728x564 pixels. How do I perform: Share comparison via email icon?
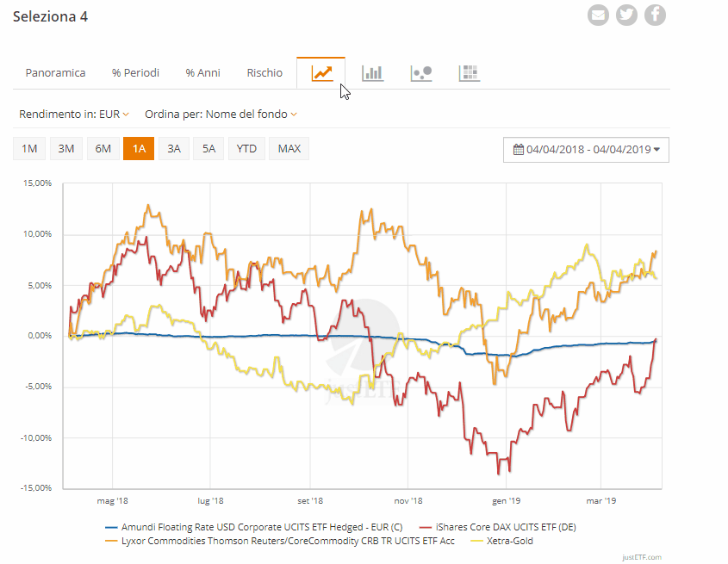pos(598,15)
